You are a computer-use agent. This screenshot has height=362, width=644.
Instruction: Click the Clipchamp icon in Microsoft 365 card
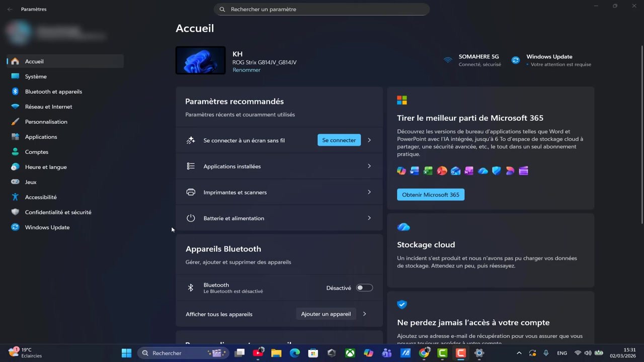click(x=524, y=171)
